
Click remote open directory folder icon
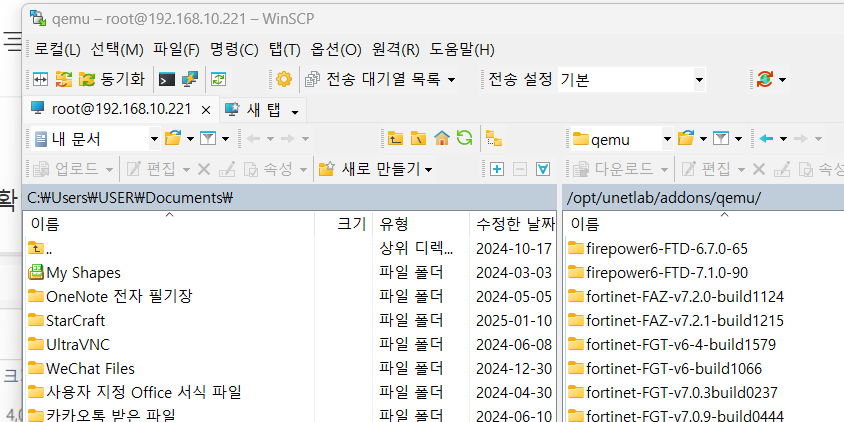click(x=686, y=139)
